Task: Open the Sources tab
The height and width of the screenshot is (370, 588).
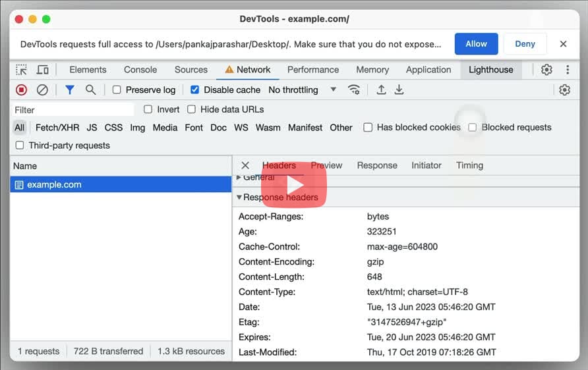Action: coord(191,70)
